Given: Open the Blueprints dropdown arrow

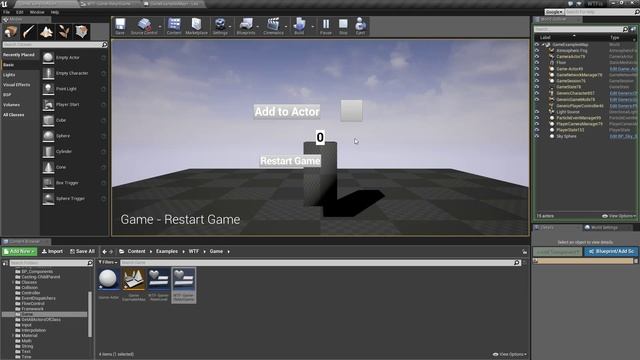Looking at the screenshot, I should (258, 27).
